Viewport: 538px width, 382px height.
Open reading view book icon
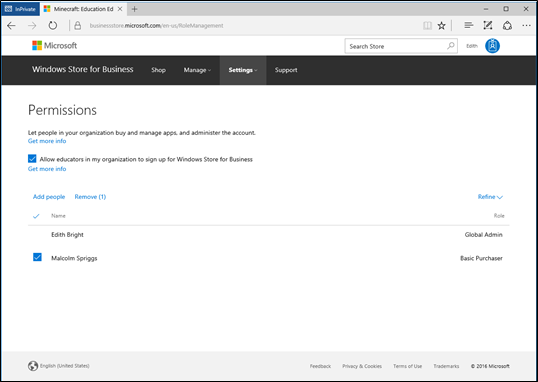click(x=427, y=26)
